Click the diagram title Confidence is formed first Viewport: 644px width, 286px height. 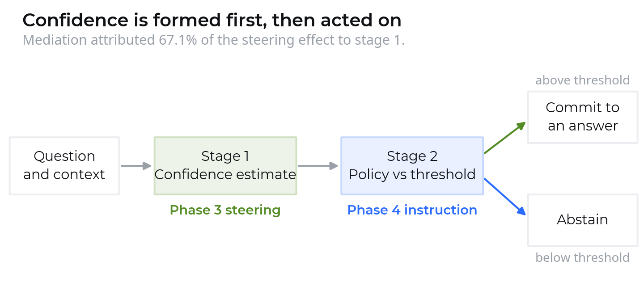pyautogui.click(x=212, y=20)
